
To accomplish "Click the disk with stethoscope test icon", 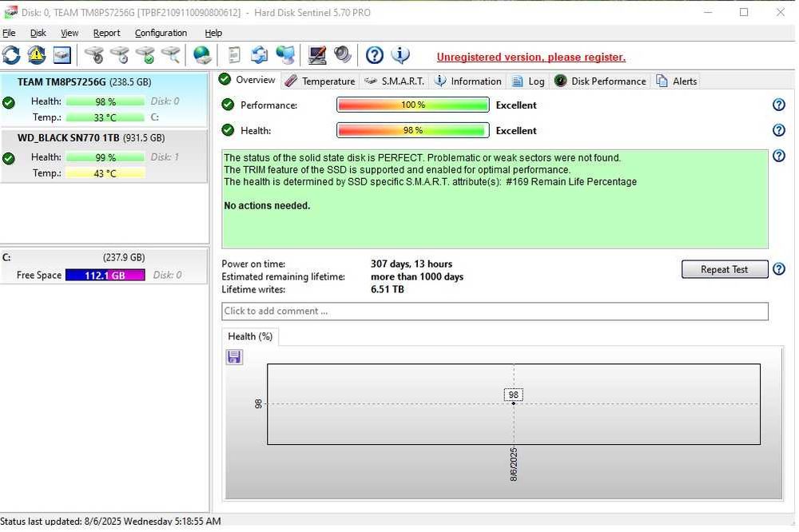I will point(93,55).
